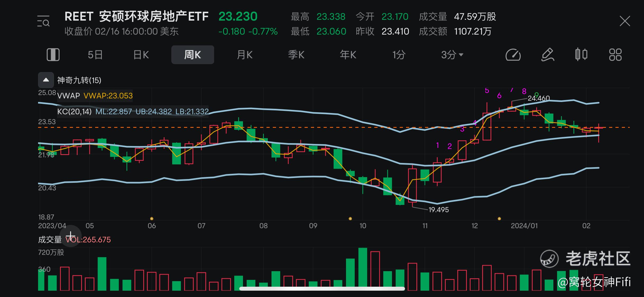Switch to the 日K chart tab
Screen dimensions: 644x297
[x=141, y=55]
